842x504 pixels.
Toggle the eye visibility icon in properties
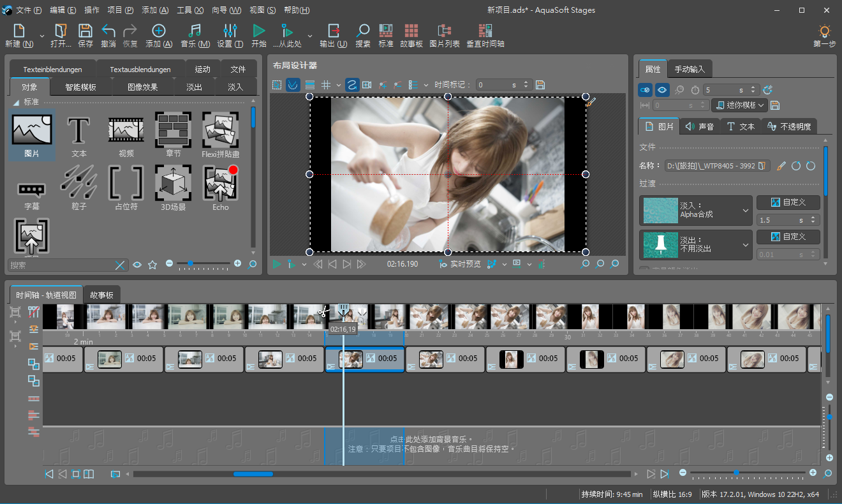point(663,90)
